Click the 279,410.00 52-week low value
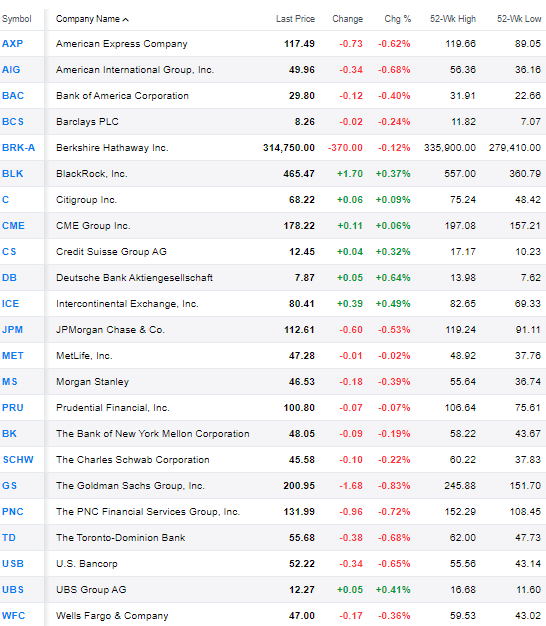 click(x=515, y=147)
